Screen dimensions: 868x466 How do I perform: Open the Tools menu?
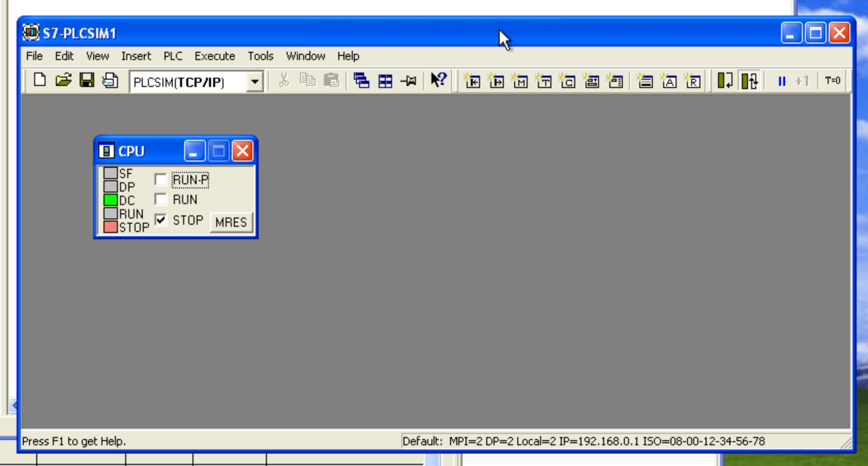click(x=260, y=56)
